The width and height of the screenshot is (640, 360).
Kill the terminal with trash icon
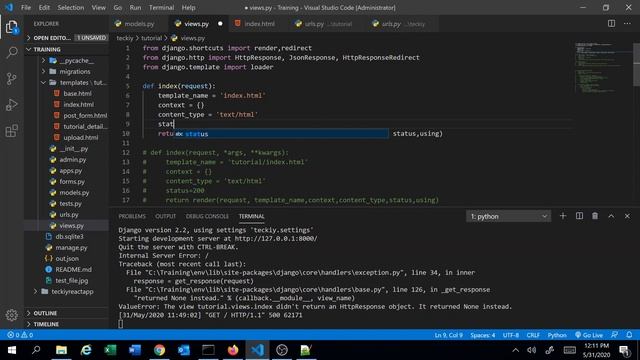[x=595, y=216]
